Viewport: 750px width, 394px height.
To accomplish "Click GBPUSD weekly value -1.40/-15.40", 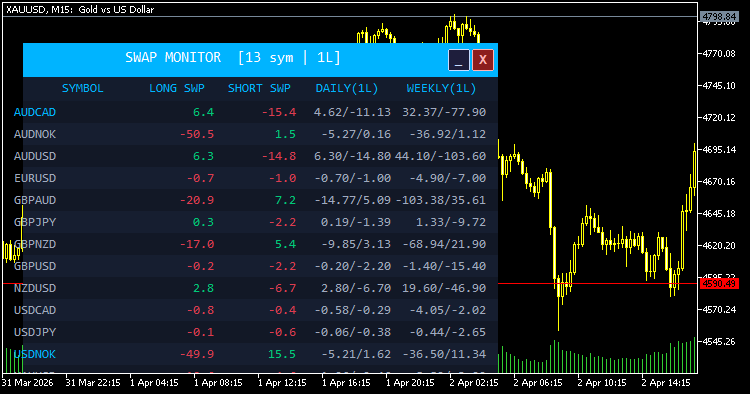I will point(444,266).
